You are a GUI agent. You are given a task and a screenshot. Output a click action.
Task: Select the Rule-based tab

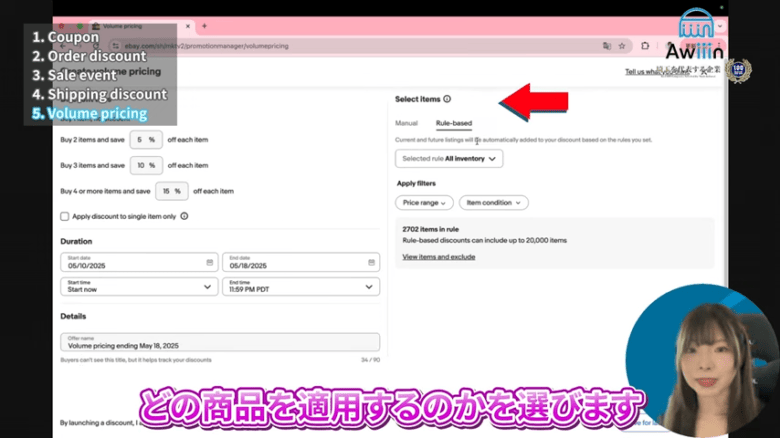click(x=454, y=123)
